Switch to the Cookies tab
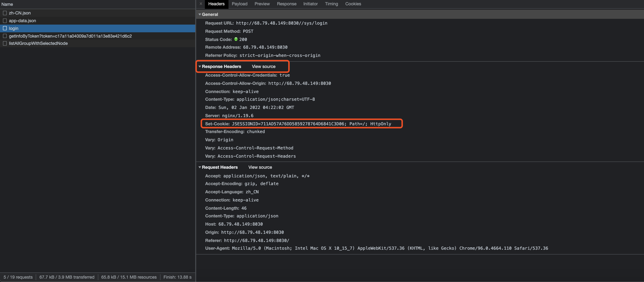 [353, 4]
